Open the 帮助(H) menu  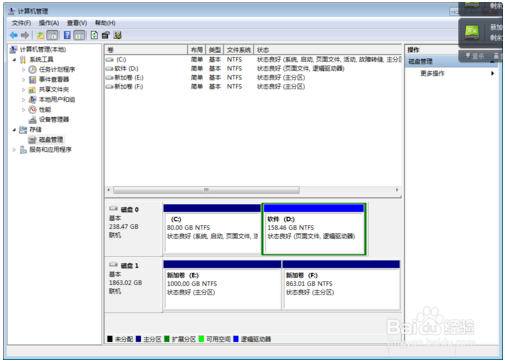pos(105,23)
